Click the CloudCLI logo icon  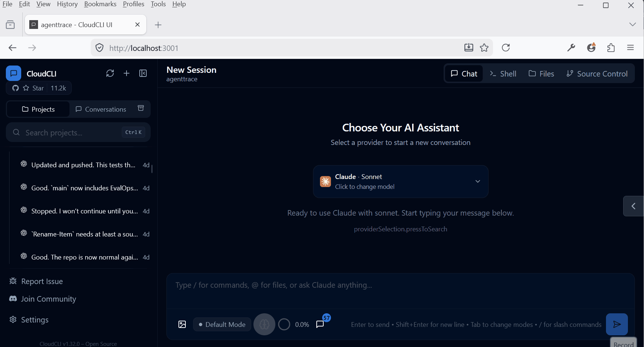(14, 74)
